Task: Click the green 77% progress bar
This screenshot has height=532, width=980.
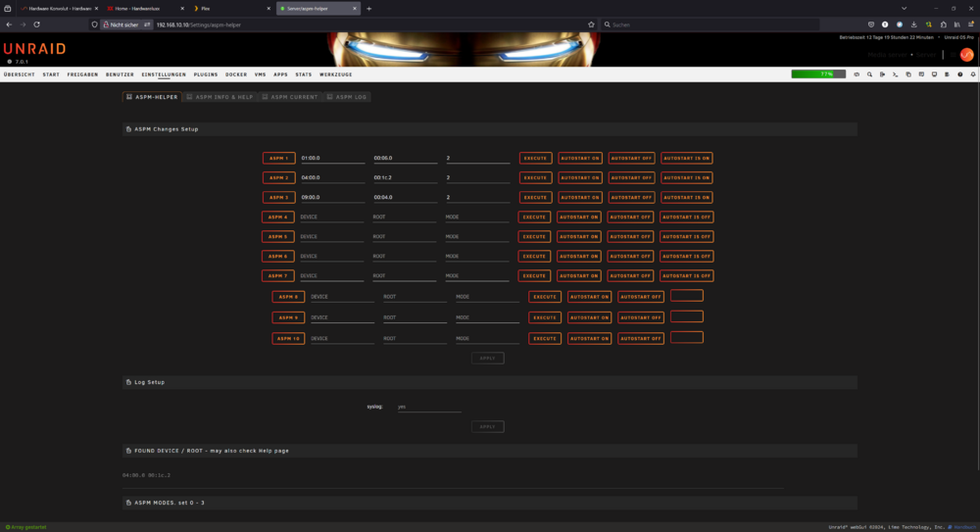Action: (818, 74)
